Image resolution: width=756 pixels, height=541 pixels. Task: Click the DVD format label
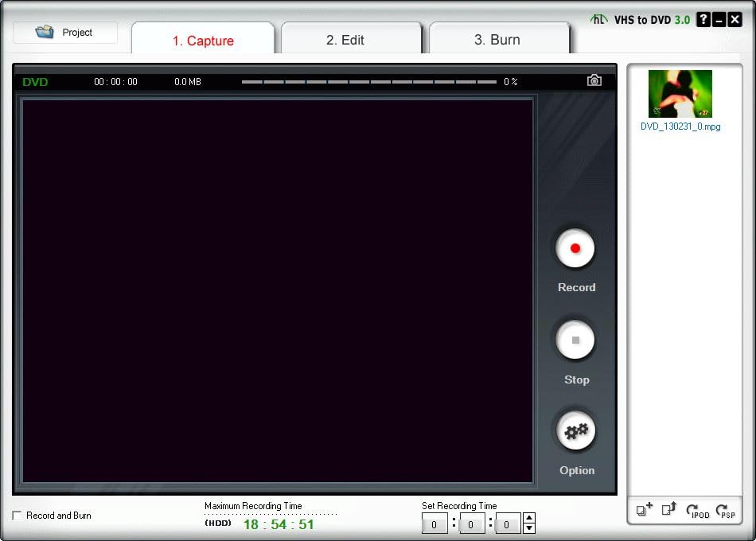[35, 81]
